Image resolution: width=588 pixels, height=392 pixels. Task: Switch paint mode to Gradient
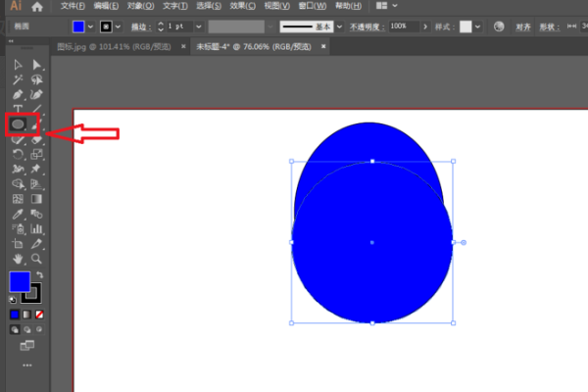tap(27, 315)
